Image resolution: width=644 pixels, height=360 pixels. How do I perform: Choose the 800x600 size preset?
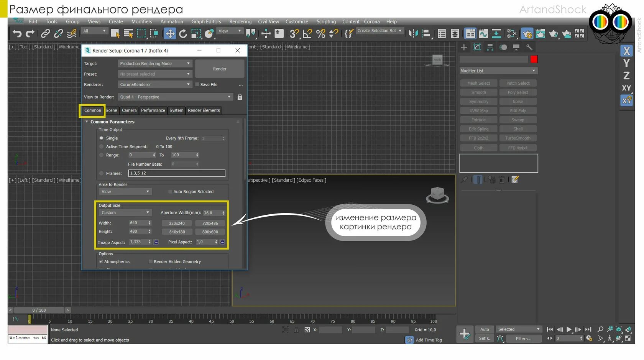pyautogui.click(x=210, y=232)
